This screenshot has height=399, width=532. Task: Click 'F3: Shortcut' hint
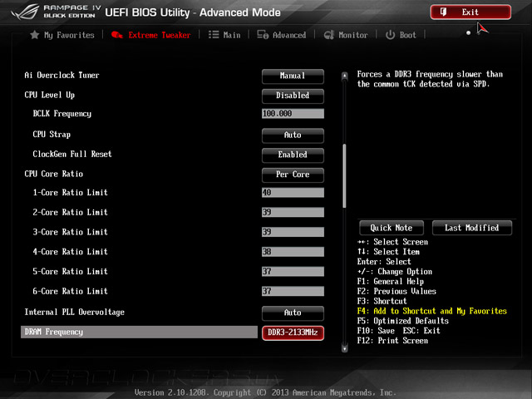point(382,301)
